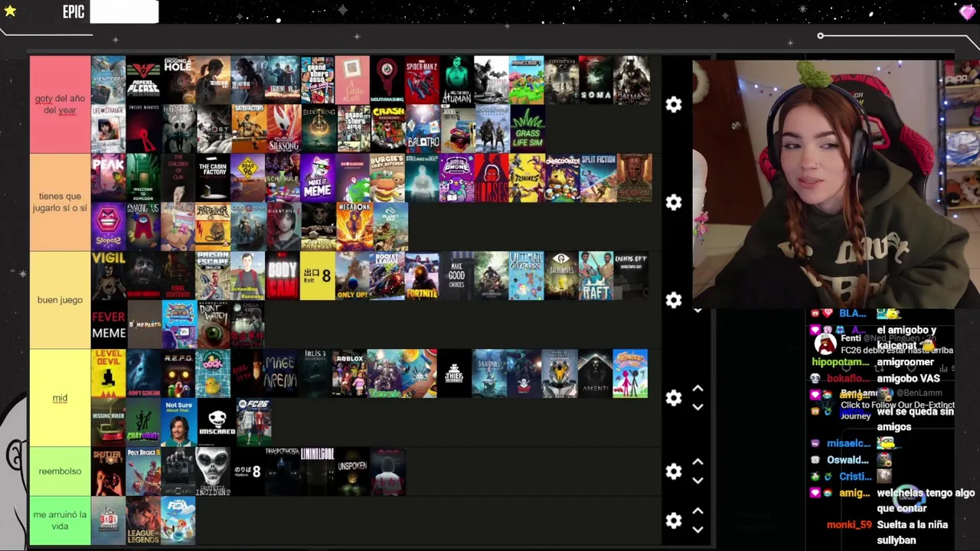Select the Split Fiction cover
This screenshot has height=551, width=980.
pos(598,178)
